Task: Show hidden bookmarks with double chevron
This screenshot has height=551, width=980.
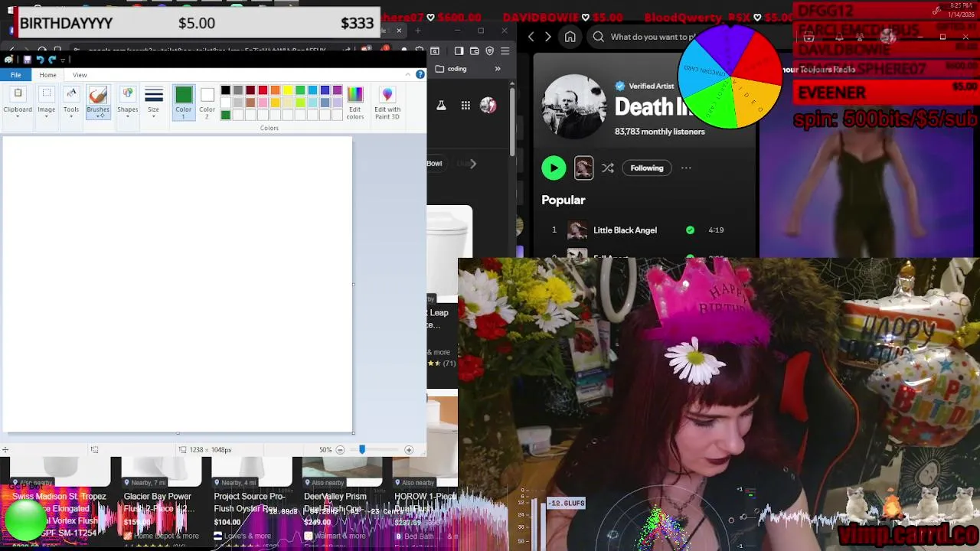Action: point(498,69)
